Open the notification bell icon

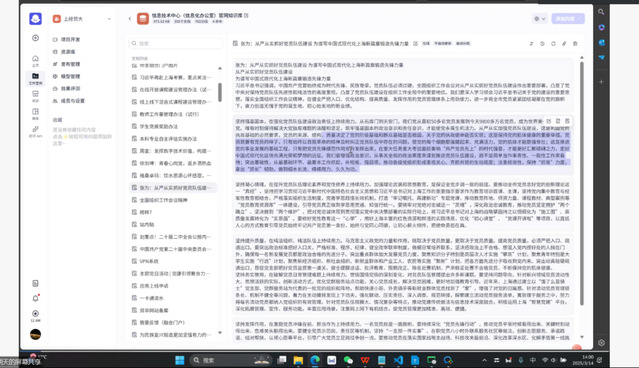35,298
